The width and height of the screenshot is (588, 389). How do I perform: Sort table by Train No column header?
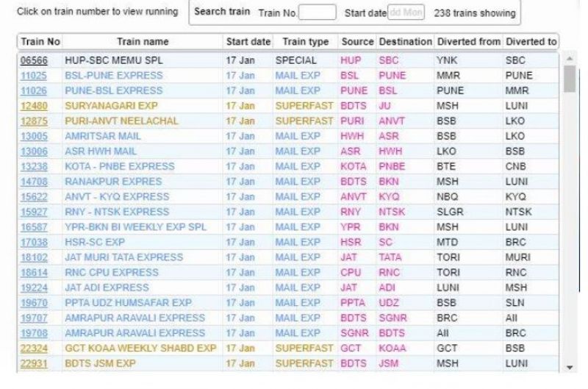pyautogui.click(x=40, y=42)
